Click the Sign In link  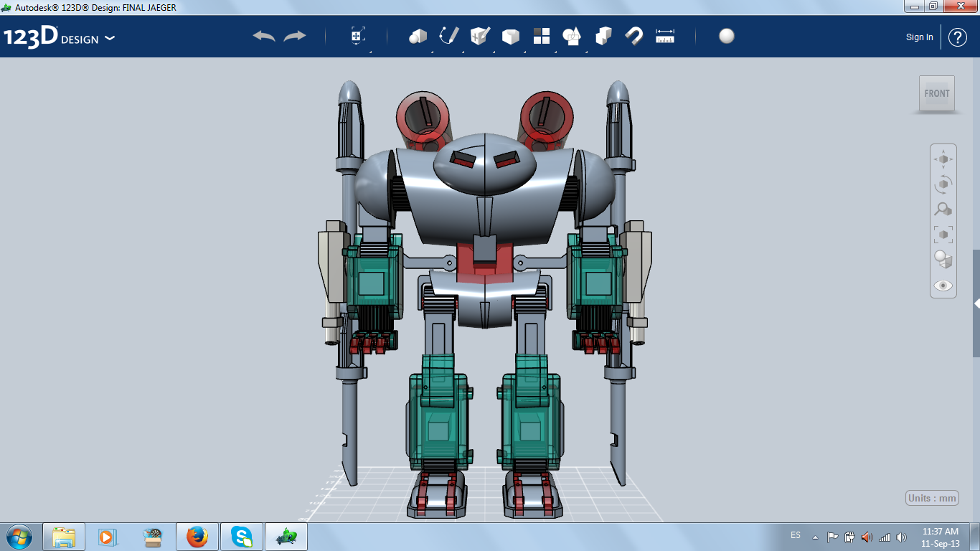[x=919, y=37]
